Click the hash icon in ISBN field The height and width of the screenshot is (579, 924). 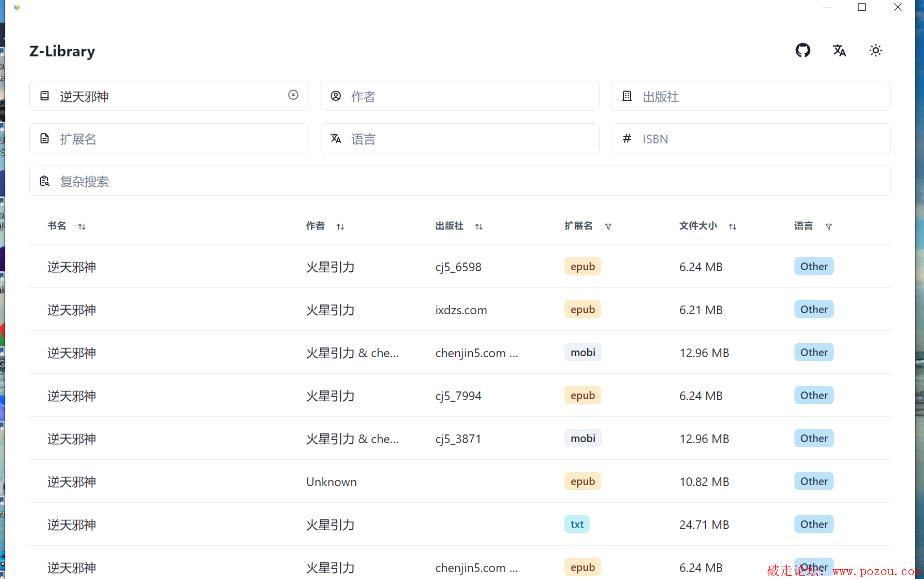pos(627,138)
